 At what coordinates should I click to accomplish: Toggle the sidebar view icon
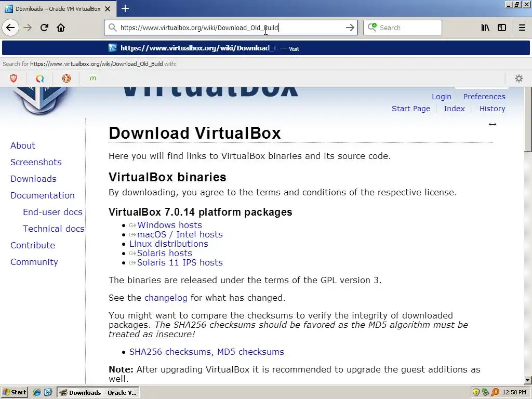(502, 28)
